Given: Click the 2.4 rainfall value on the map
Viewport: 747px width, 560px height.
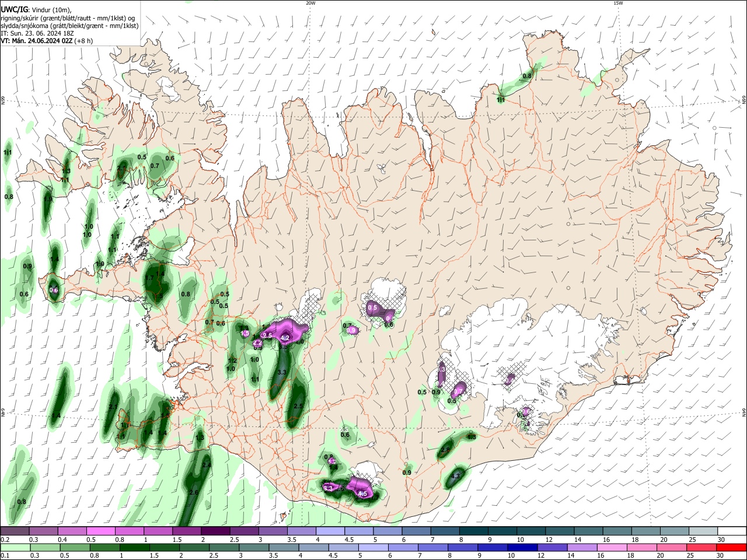Looking at the screenshot, I should pos(206,466).
